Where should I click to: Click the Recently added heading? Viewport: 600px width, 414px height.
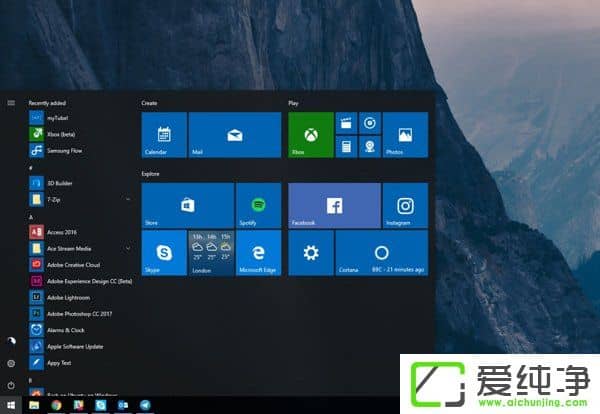tap(47, 103)
